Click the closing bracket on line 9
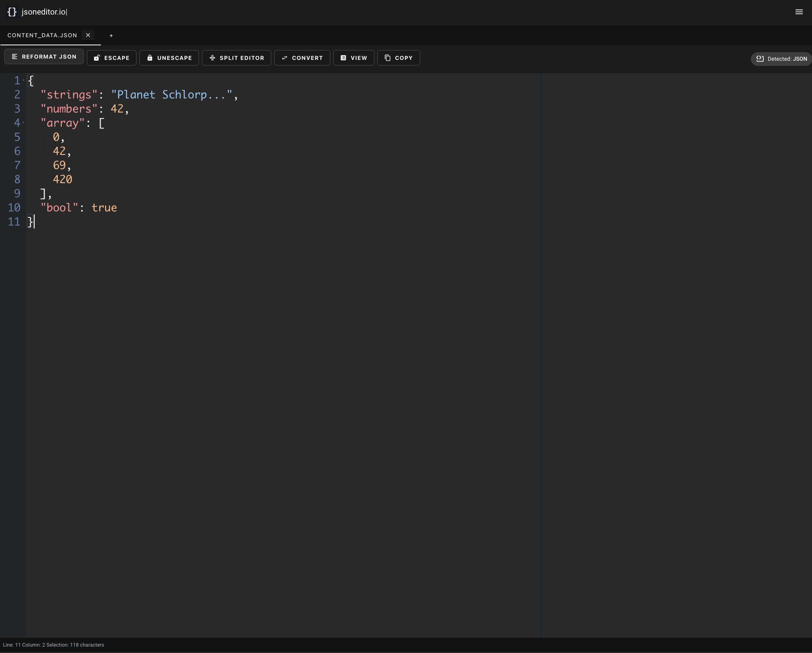The width and height of the screenshot is (812, 653). (x=43, y=193)
